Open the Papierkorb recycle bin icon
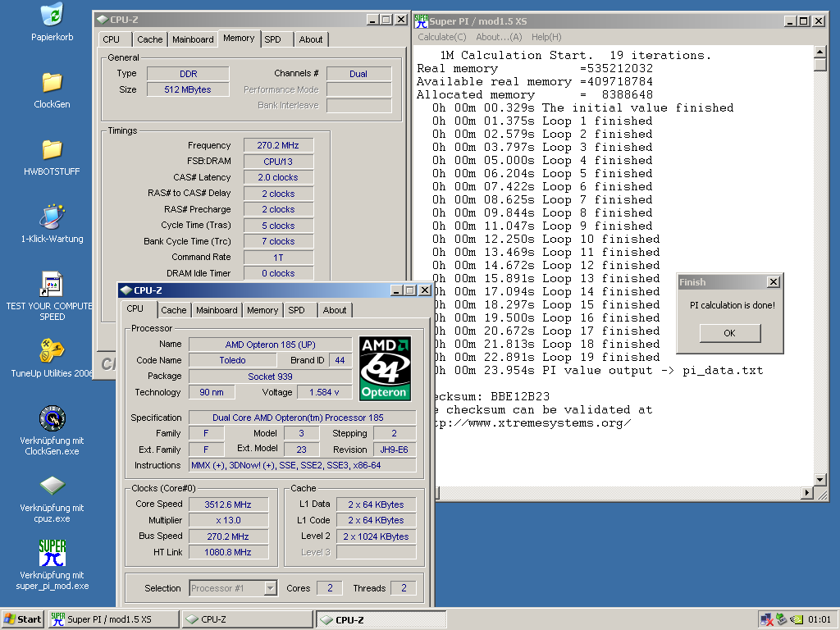840x630 pixels. click(52, 15)
